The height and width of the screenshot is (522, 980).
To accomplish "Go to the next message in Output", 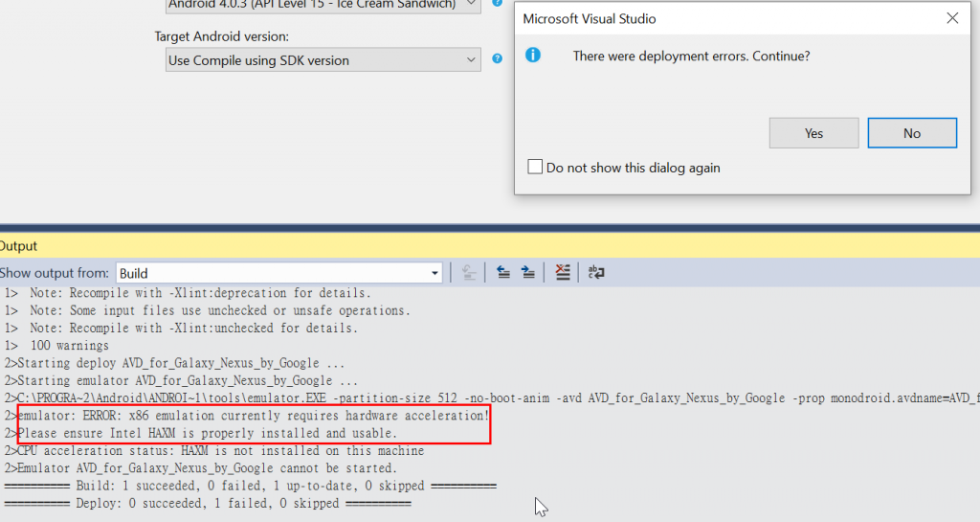I will 528,272.
